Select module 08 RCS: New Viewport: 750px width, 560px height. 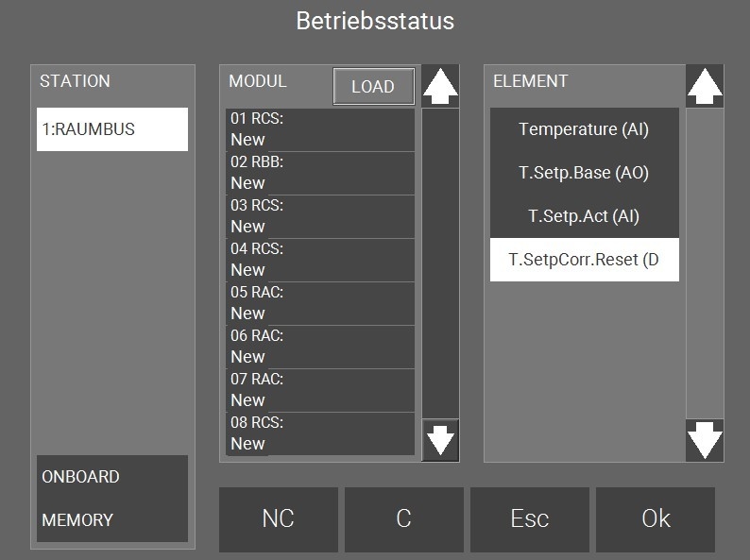320,433
